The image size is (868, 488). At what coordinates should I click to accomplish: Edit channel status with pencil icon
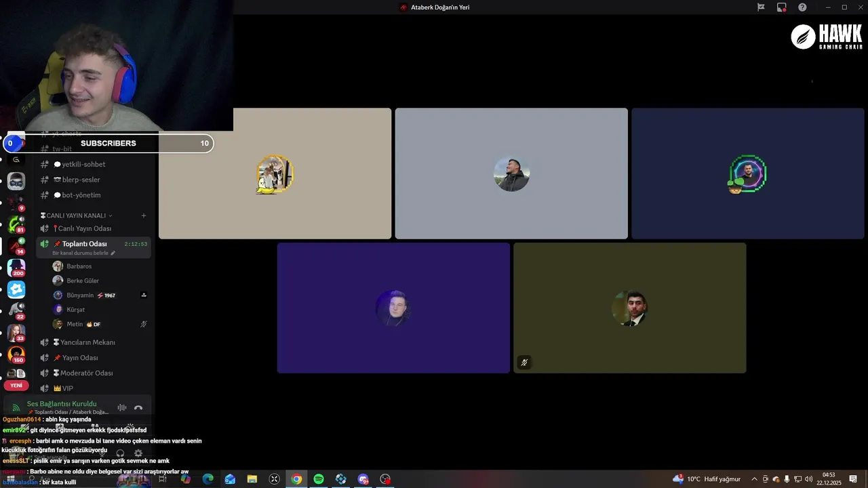pyautogui.click(x=113, y=253)
